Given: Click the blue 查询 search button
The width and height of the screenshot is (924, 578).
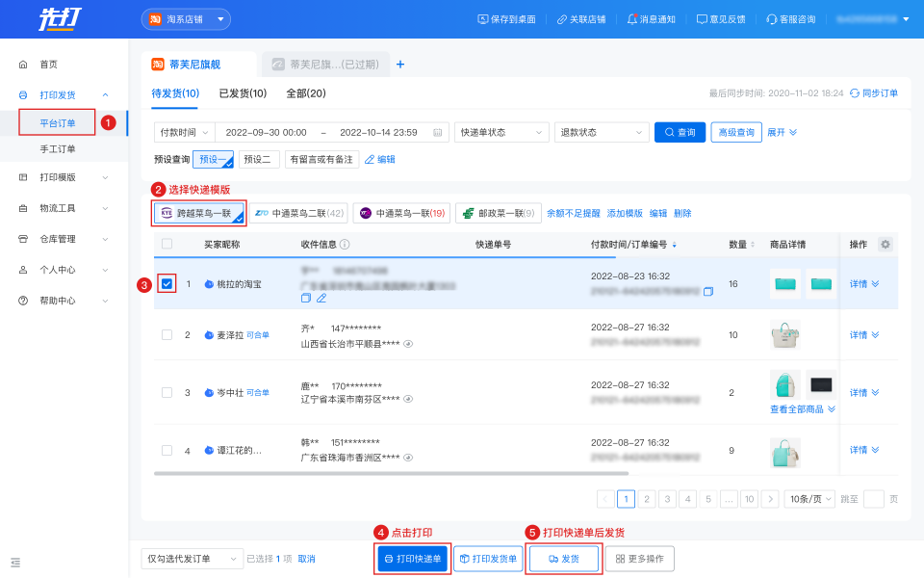Looking at the screenshot, I should pos(680,132).
